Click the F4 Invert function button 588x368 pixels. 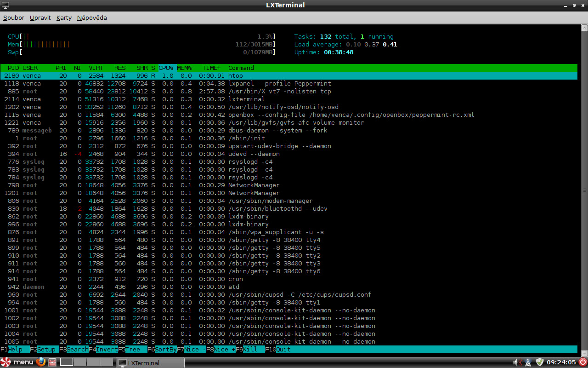coord(103,349)
